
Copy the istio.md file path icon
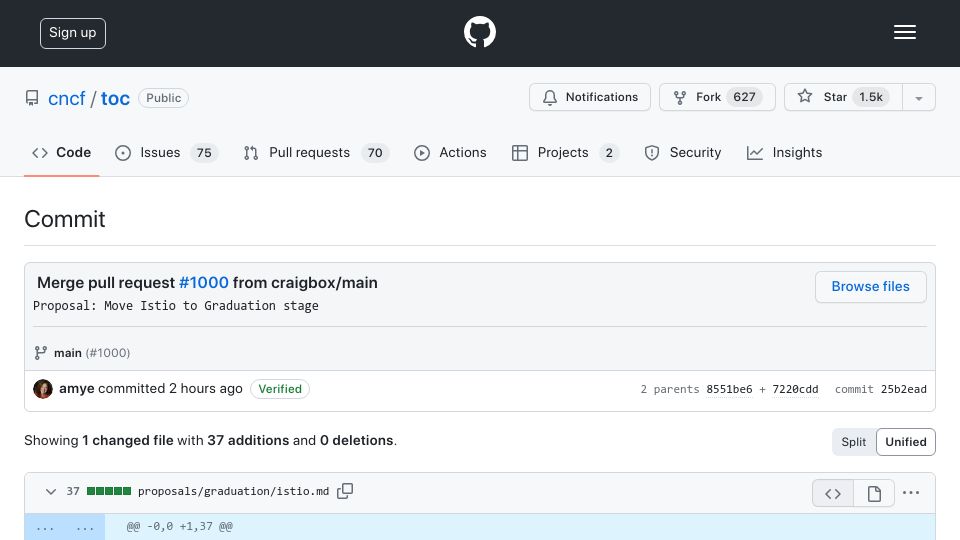(x=345, y=491)
